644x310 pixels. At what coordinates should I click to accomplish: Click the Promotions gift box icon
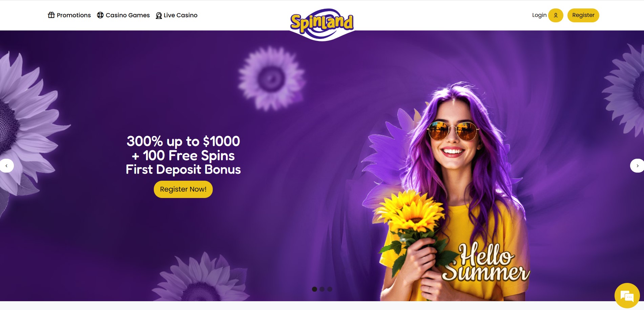tap(51, 15)
